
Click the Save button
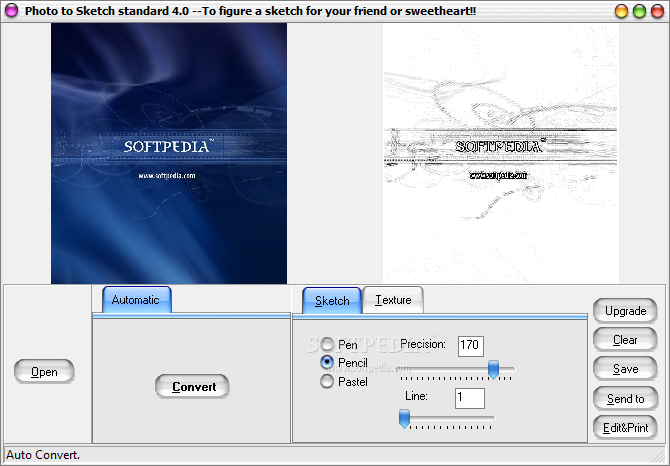pyautogui.click(x=625, y=369)
